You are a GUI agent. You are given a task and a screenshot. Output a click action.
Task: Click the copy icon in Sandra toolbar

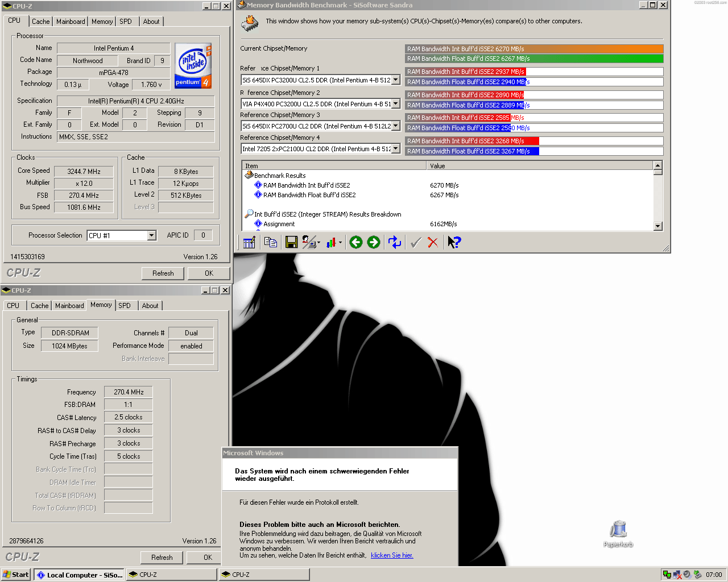[x=271, y=243]
